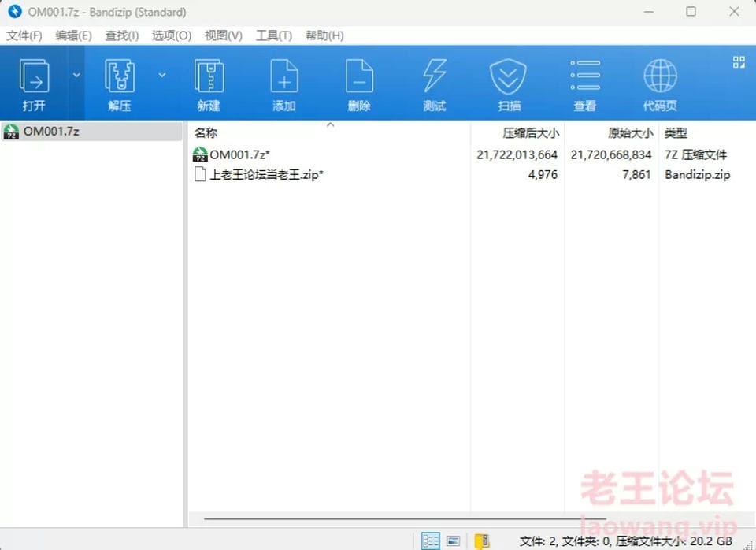The width and height of the screenshot is (756, 550).
Task: Click the compressed size 4,976 cell
Action: pos(543,175)
